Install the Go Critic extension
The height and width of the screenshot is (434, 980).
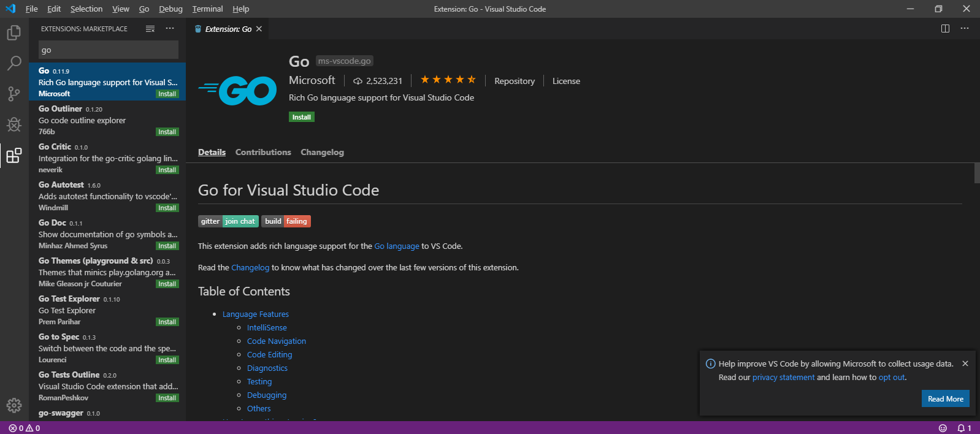(167, 170)
